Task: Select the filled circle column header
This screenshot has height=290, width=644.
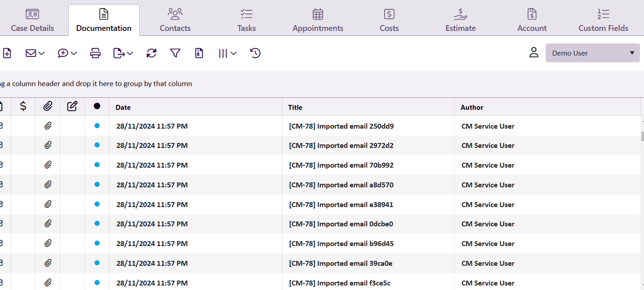Action: click(x=97, y=106)
